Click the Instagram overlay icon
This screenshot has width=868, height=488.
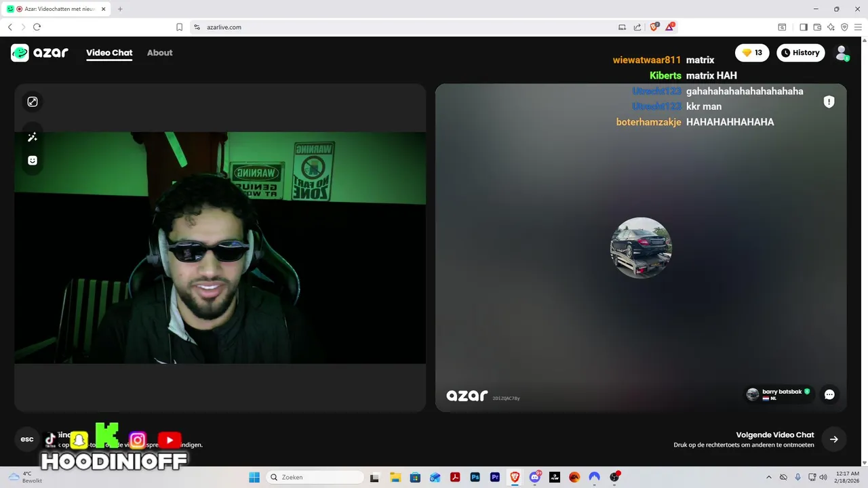(138, 441)
